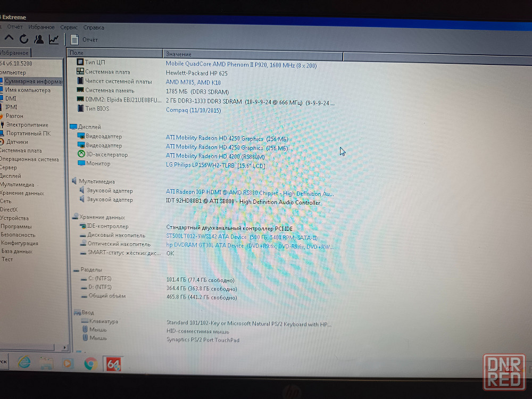
Task: Open Internet Explorer from the taskbar
Action: pos(24,363)
